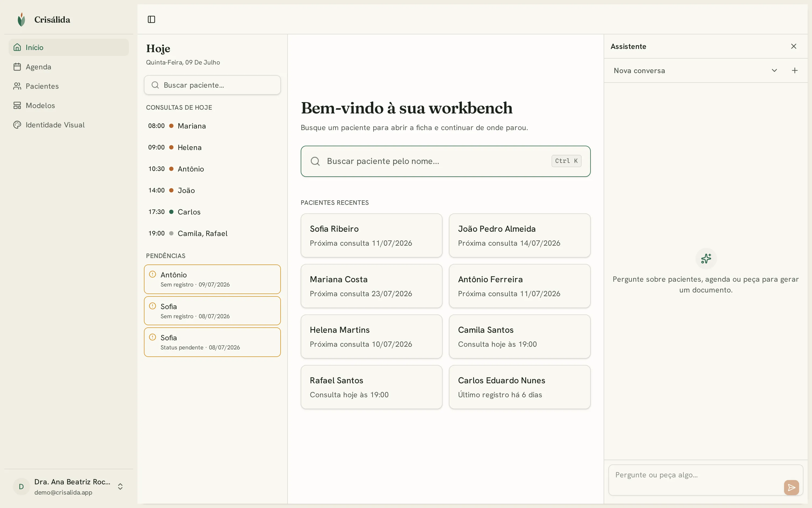Click warning icon on Sofia Status pendente
The width and height of the screenshot is (812, 508).
click(x=152, y=337)
